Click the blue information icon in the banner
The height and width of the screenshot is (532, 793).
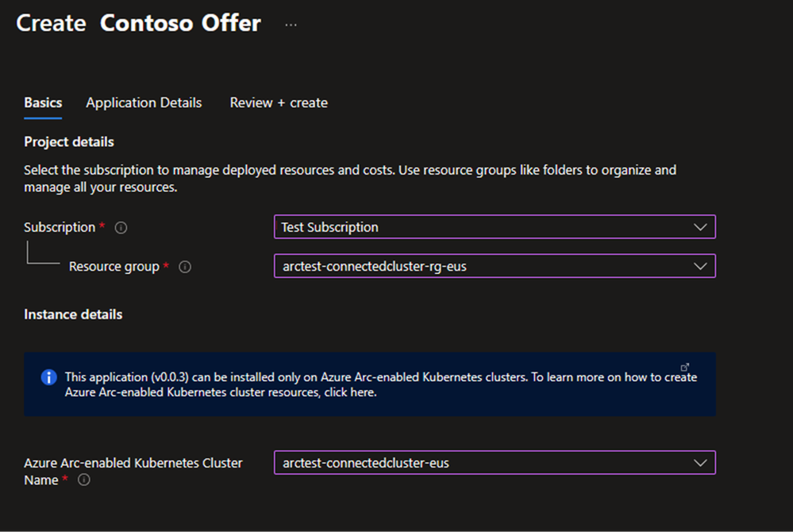coord(49,376)
